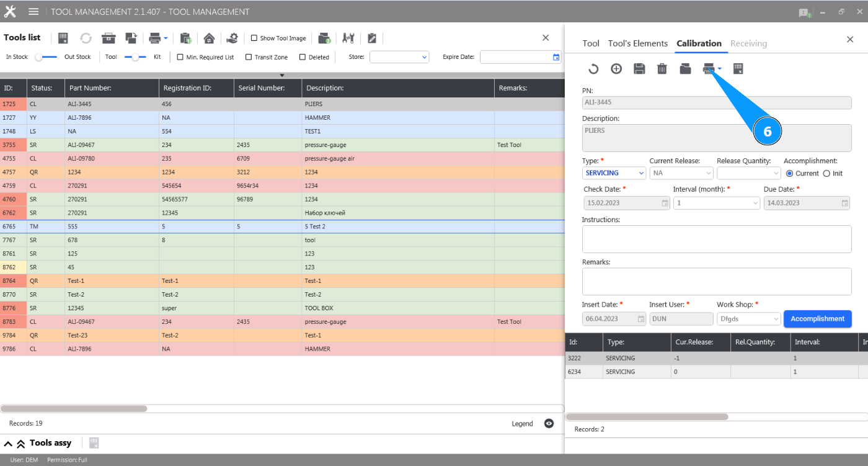Viewport: 868px width, 466px height.
Task: Click the circular-arrow reload icon in Calibration toolbar
Action: click(593, 69)
